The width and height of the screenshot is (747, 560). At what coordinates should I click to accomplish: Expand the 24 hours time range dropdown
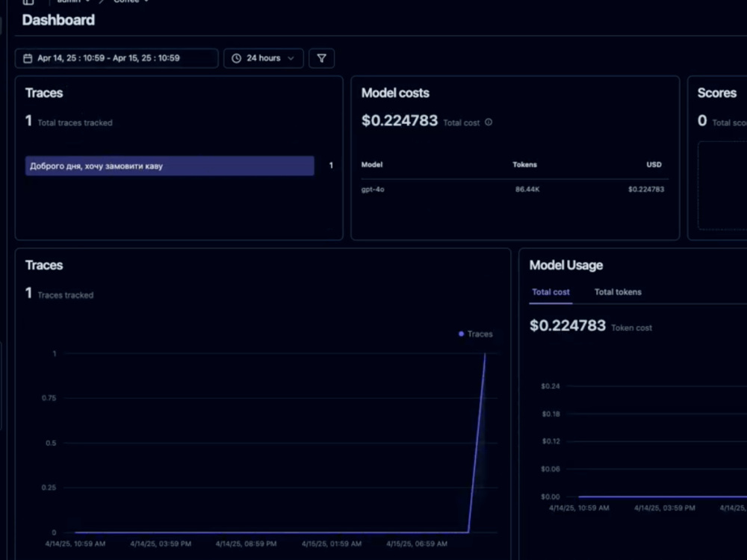[264, 58]
